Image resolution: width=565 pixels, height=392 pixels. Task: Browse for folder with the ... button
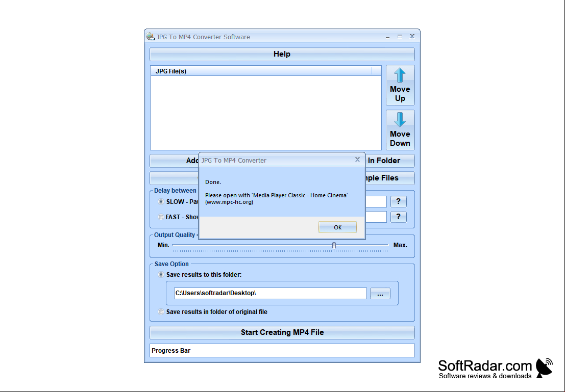[380, 294]
